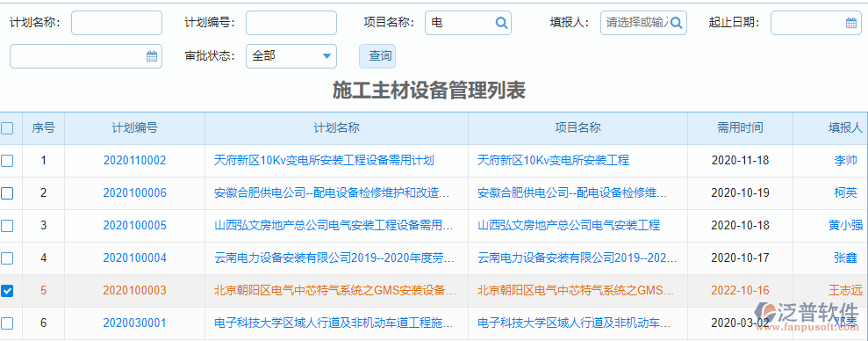Viewport: 868px width, 341px height.
Task: Open plan number link 2020110002
Action: pyautogui.click(x=134, y=161)
